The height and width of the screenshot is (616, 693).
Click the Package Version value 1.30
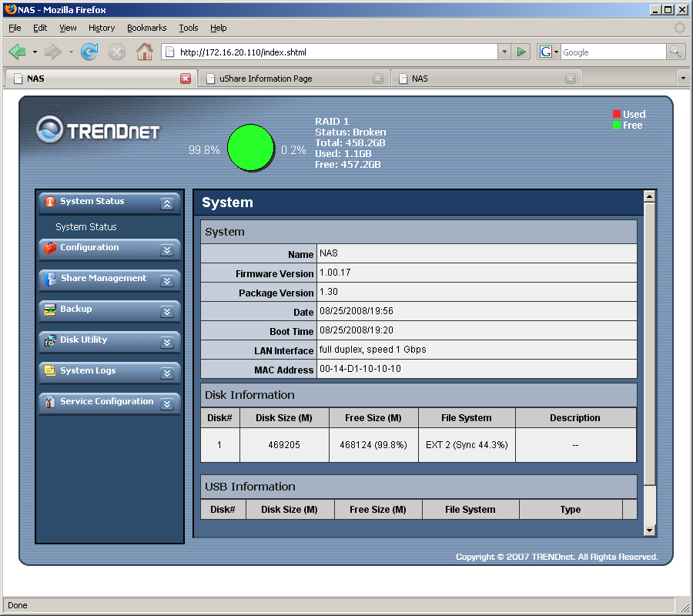328,292
